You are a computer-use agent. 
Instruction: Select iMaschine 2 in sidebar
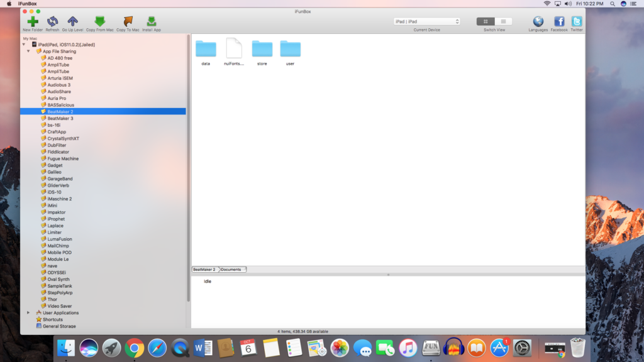(x=60, y=199)
